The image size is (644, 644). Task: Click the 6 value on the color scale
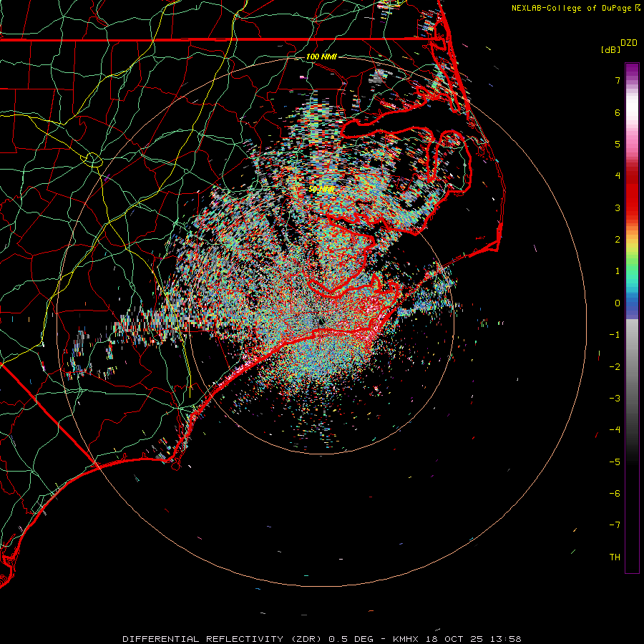click(x=618, y=112)
